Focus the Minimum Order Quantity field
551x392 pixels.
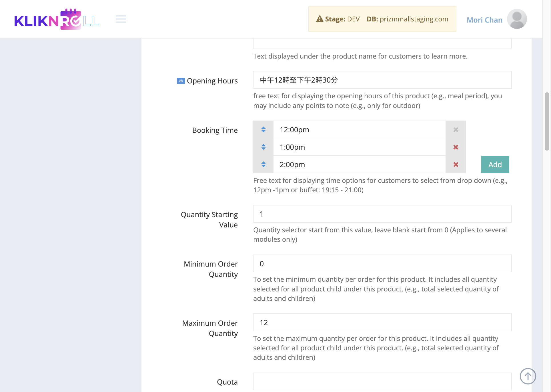(x=382, y=263)
